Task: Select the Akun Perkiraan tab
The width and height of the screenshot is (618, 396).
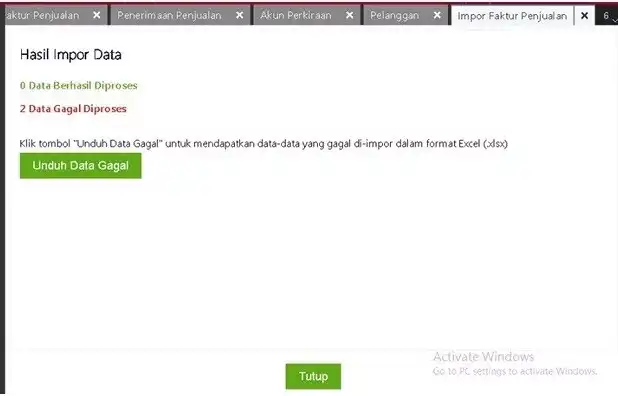Action: coord(296,15)
